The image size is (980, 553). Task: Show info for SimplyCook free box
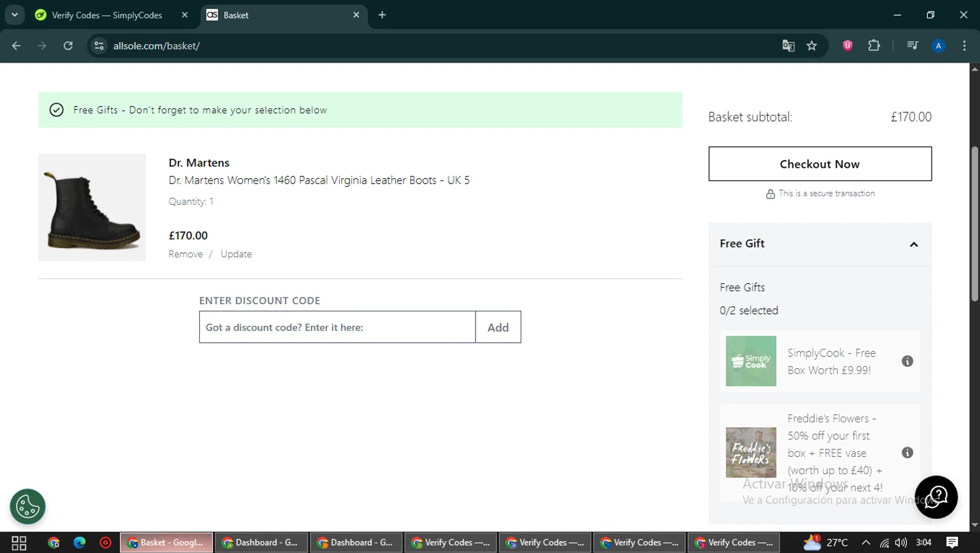[907, 361]
